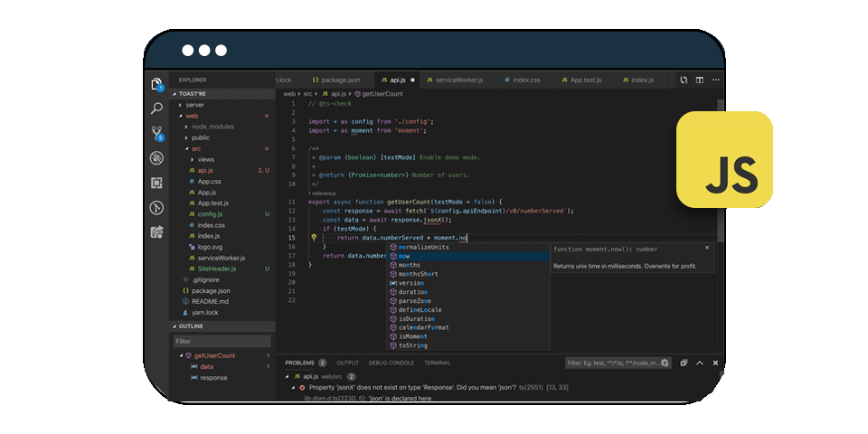868x434 pixels.
Task: Open the OUTPUT panel tab
Action: point(347,363)
